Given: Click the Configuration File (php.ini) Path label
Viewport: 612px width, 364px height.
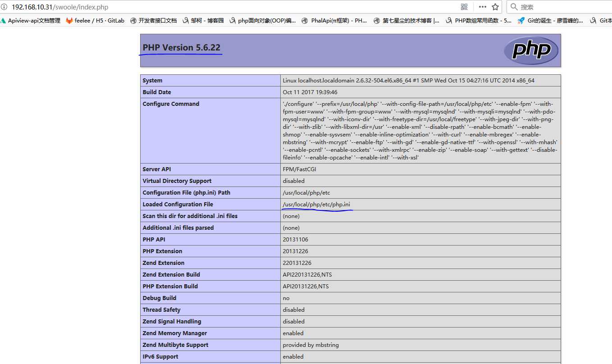Looking at the screenshot, I should 186,193.
